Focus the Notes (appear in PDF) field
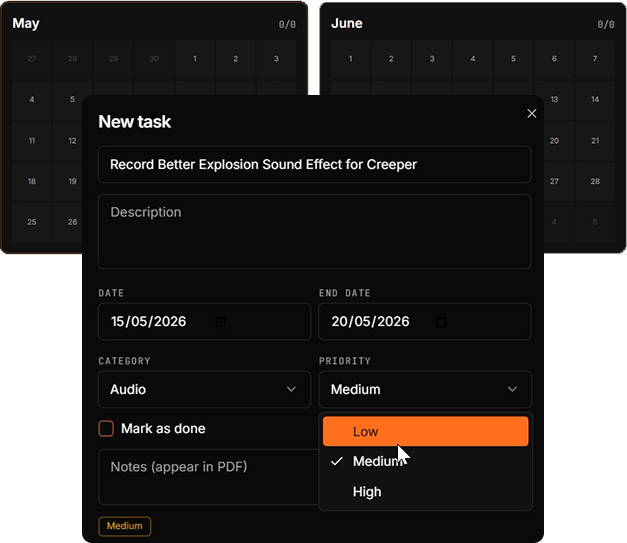Image resolution: width=627 pixels, height=543 pixels. [208, 477]
